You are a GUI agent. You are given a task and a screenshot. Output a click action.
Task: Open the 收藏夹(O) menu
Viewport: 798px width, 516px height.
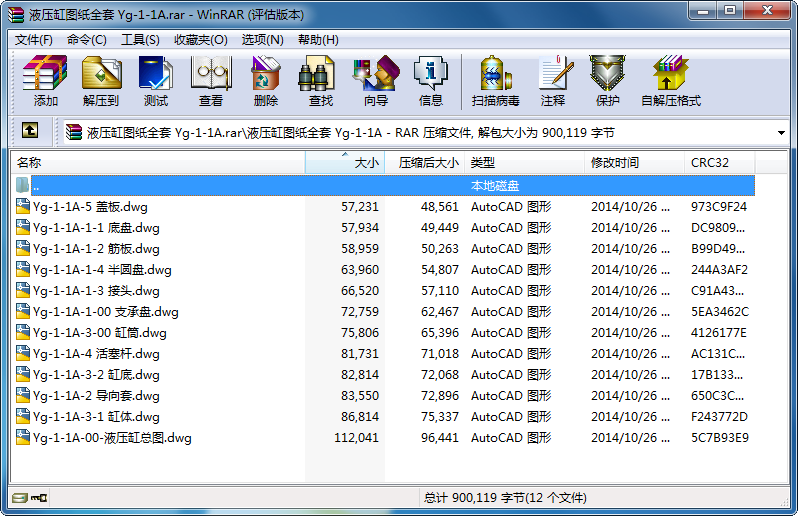pos(201,40)
